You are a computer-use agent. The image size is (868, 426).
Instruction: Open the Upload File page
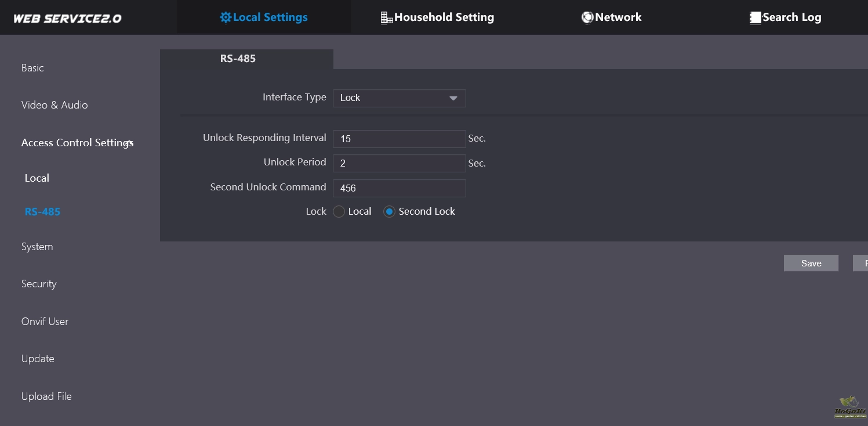pos(46,396)
